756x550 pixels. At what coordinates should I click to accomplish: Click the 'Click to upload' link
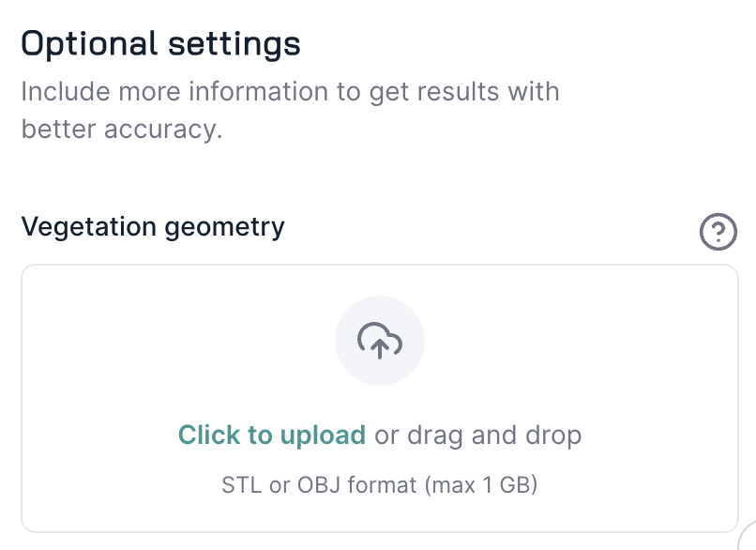click(x=272, y=435)
